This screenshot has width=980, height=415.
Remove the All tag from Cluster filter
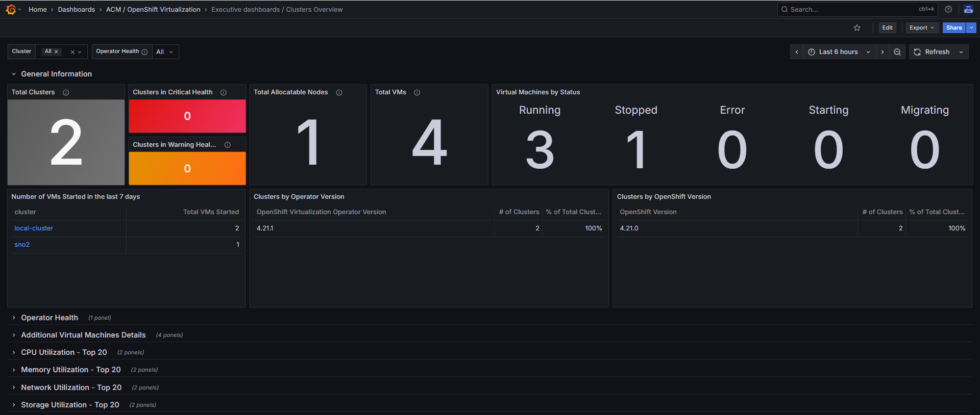(x=57, y=51)
